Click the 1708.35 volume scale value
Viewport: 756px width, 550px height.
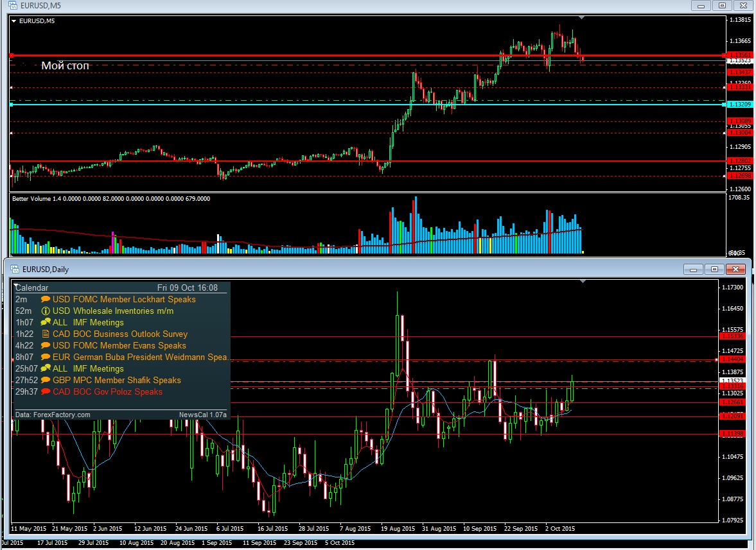739,198
